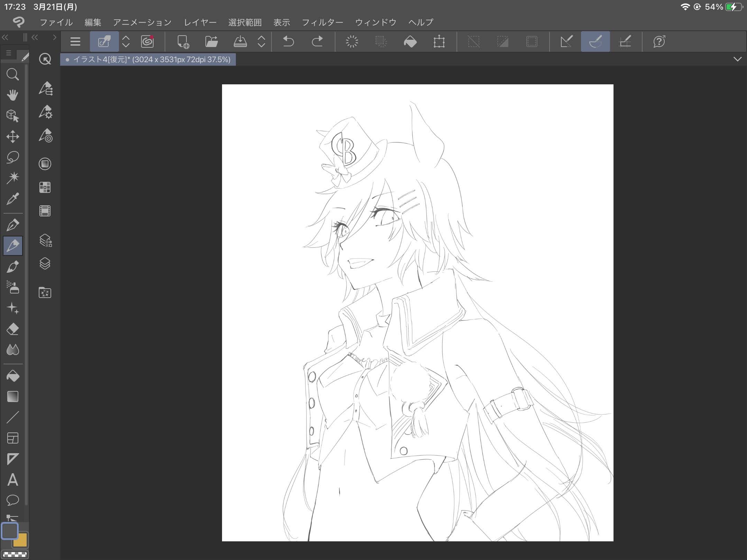The height and width of the screenshot is (560, 747).
Task: Collapse the tool palette with double chevron
Action: (5, 37)
